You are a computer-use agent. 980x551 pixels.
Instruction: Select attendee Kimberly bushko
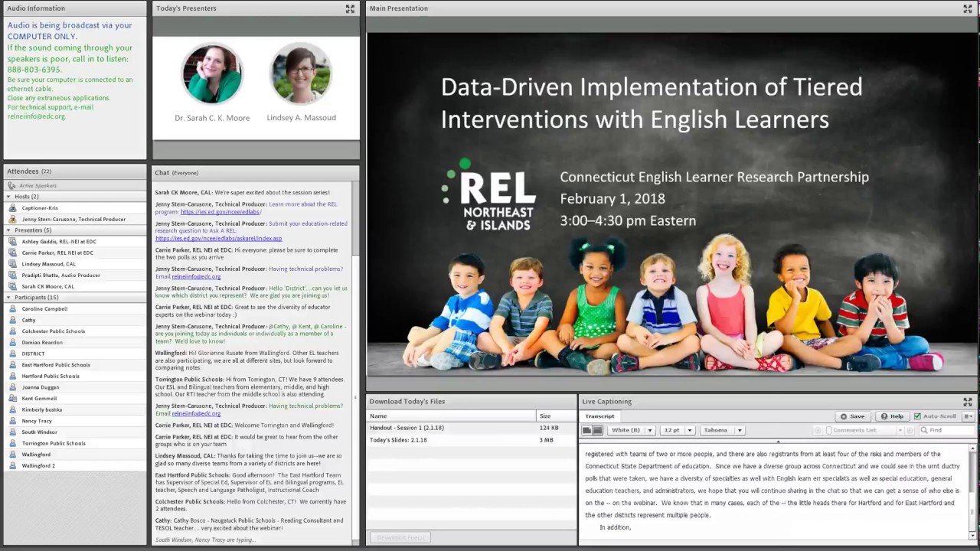pos(75,410)
